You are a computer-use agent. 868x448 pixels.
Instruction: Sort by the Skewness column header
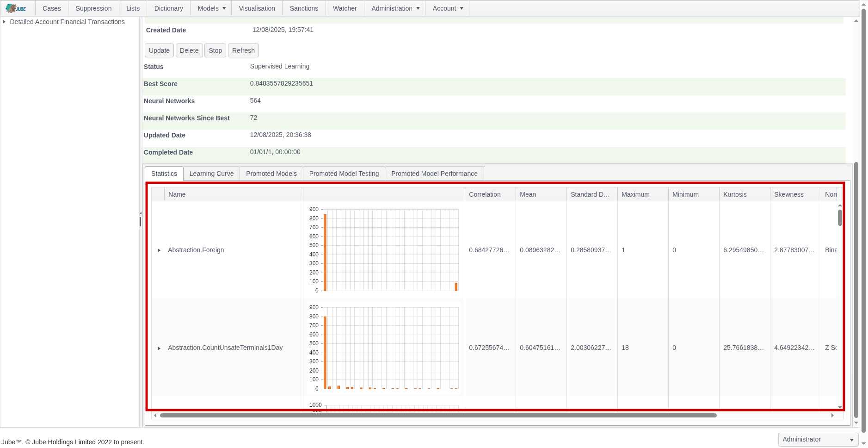(x=795, y=194)
